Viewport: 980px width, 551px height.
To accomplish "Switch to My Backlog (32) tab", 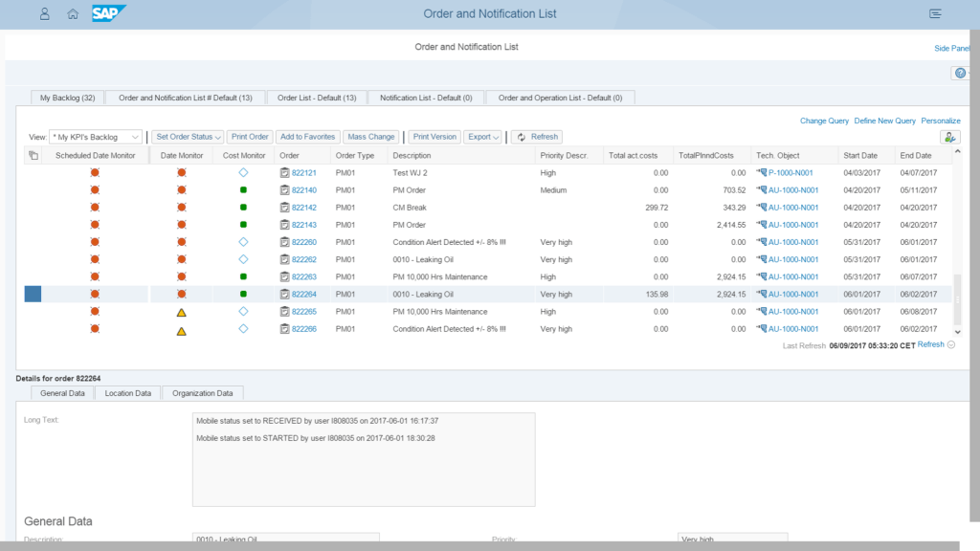I will pos(68,99).
